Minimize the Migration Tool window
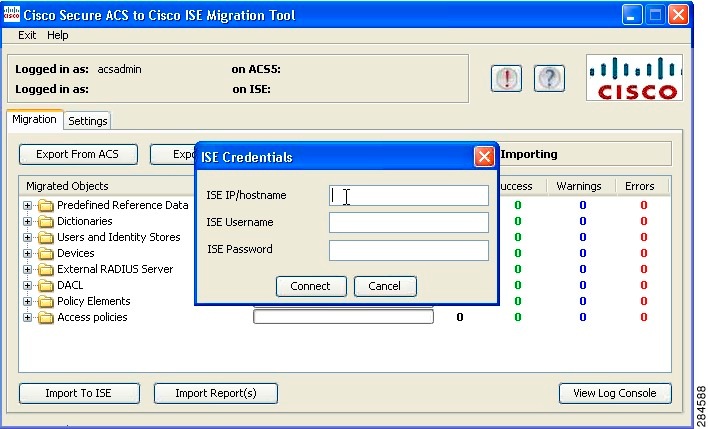The width and height of the screenshot is (708, 429). click(x=632, y=15)
